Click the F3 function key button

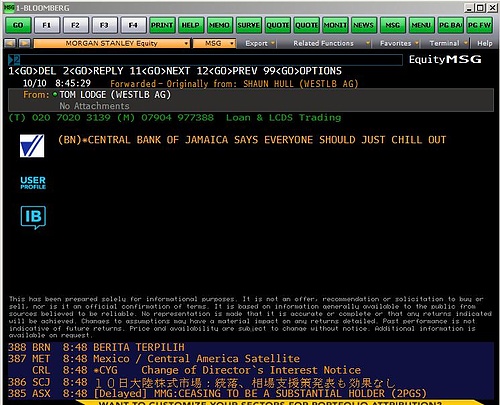(104, 25)
